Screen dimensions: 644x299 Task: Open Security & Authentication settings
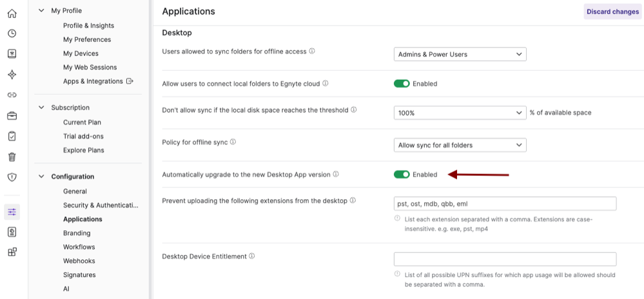pyautogui.click(x=101, y=206)
